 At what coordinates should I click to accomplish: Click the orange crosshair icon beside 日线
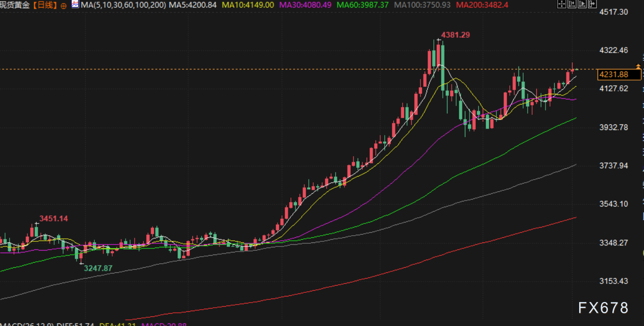point(63,6)
